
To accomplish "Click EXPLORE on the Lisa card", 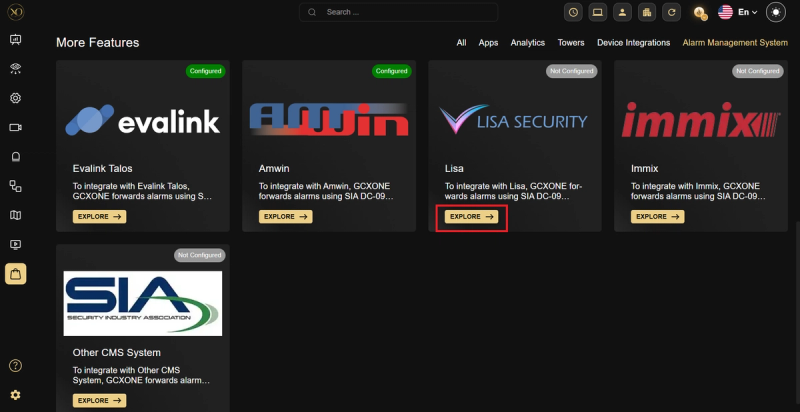I will (471, 217).
